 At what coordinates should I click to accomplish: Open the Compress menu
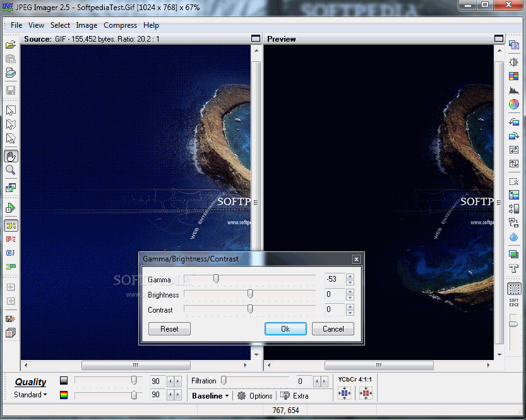coord(121,25)
